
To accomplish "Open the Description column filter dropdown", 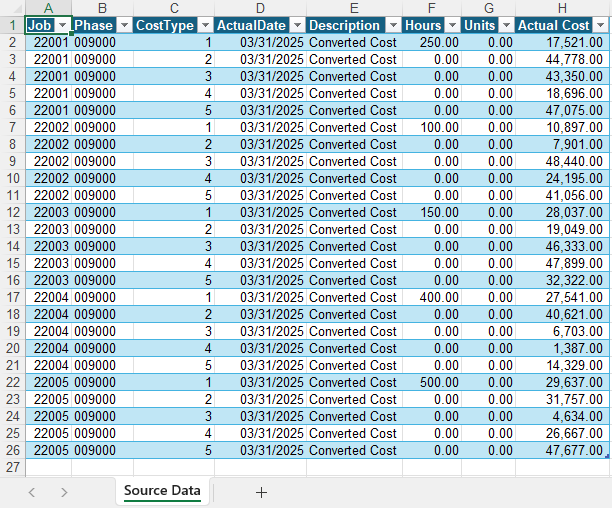I will tap(393, 26).
